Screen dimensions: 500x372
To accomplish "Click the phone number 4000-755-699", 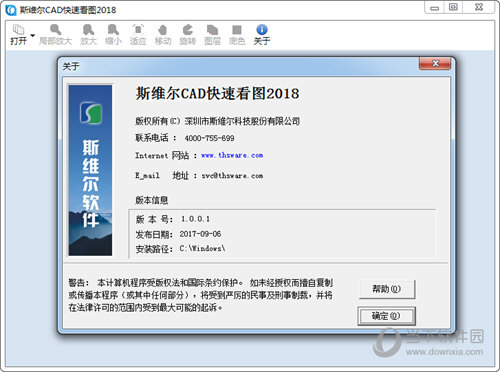I will [209, 138].
